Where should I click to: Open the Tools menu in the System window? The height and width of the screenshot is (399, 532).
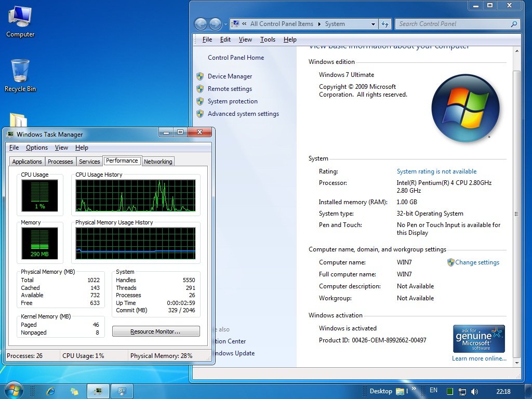[268, 39]
